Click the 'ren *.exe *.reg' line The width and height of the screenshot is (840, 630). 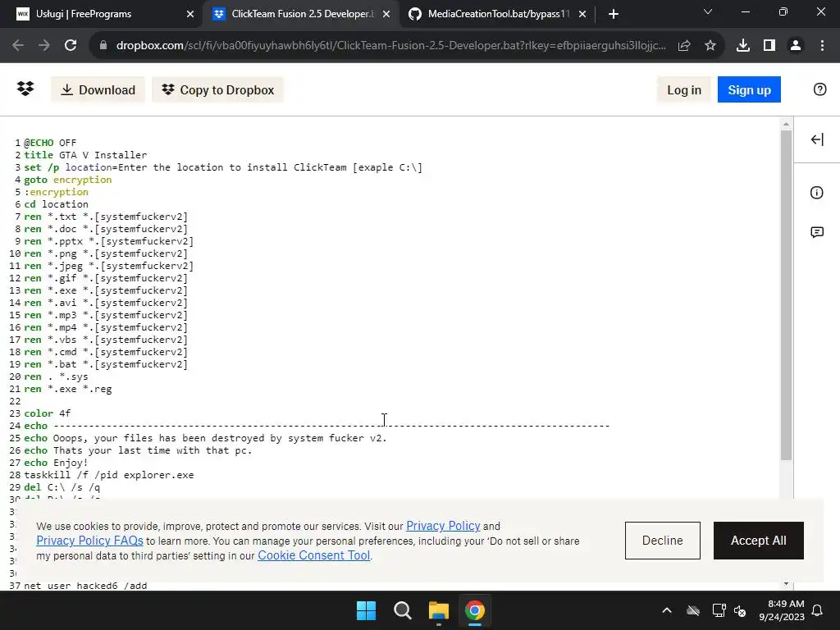click(x=67, y=389)
